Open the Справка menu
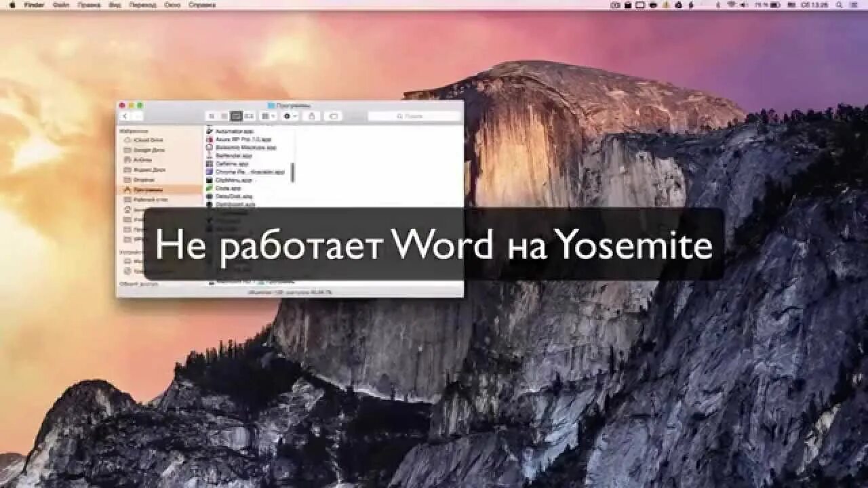This screenshot has height=488, width=868. point(202,4)
